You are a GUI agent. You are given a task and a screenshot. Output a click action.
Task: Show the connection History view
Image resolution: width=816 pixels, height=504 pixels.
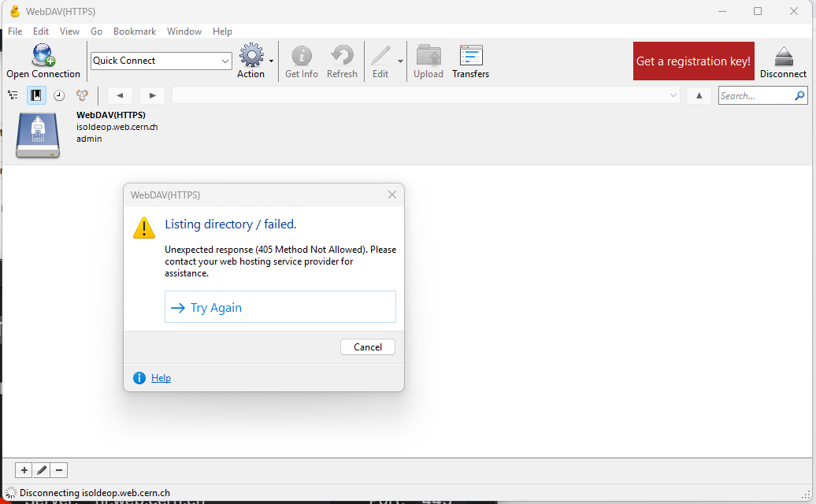pos(59,95)
